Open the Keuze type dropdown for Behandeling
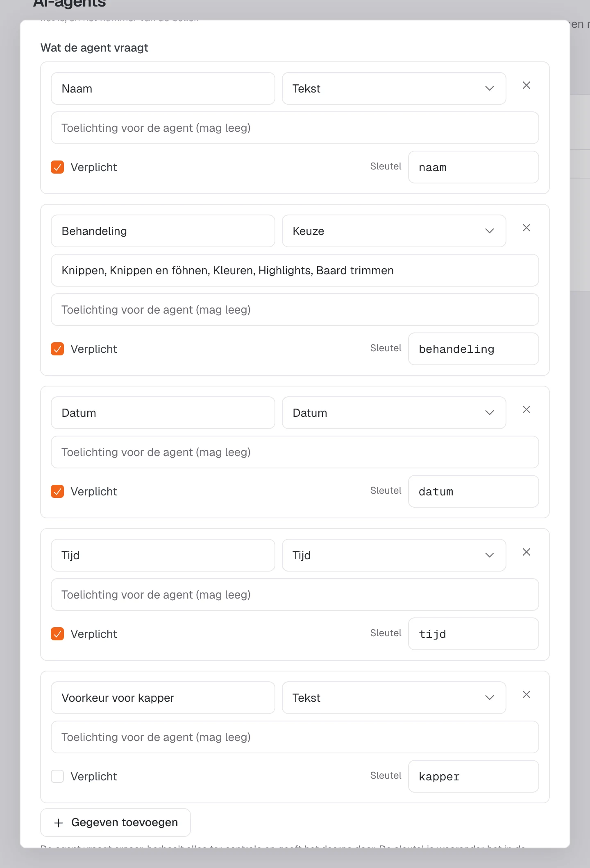The image size is (590, 868). 394,231
